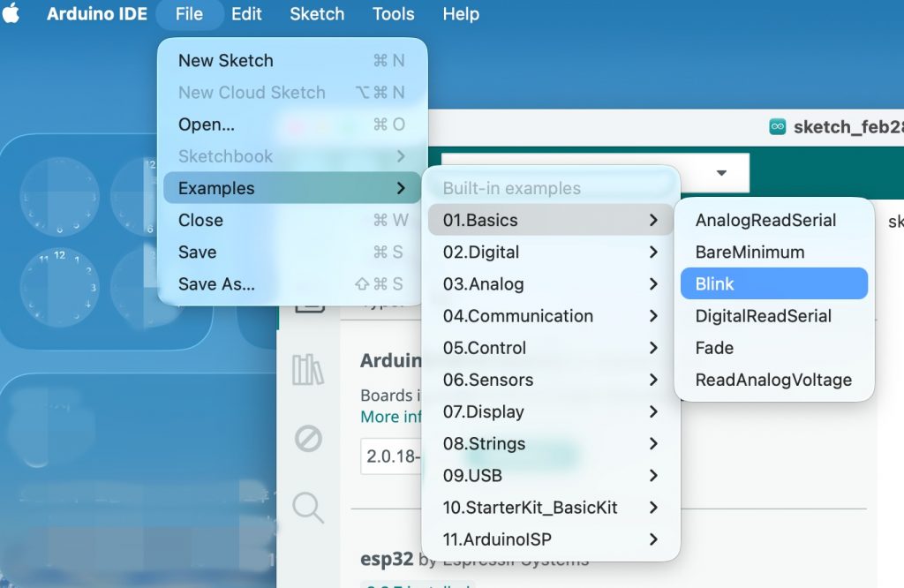Viewport: 904px width, 588px height.
Task: Click the Search magnifier sidebar icon
Action: pyautogui.click(x=308, y=507)
